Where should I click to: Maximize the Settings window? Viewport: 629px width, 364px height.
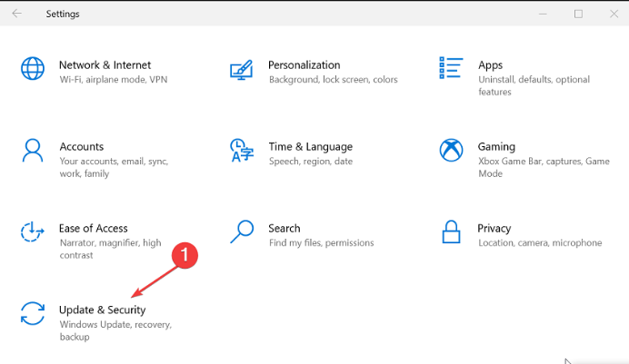578,14
